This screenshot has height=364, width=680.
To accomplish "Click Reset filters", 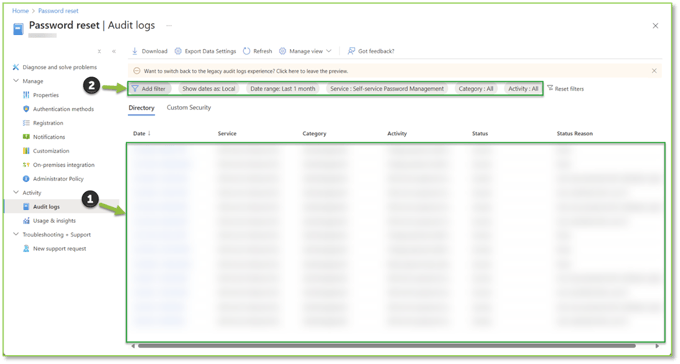I will pyautogui.click(x=566, y=89).
